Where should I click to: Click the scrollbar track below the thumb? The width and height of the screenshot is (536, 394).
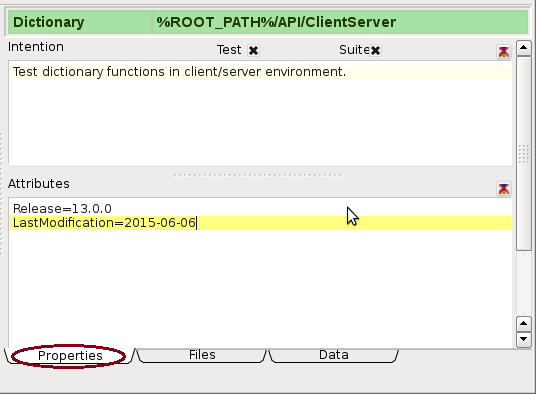(x=524, y=284)
